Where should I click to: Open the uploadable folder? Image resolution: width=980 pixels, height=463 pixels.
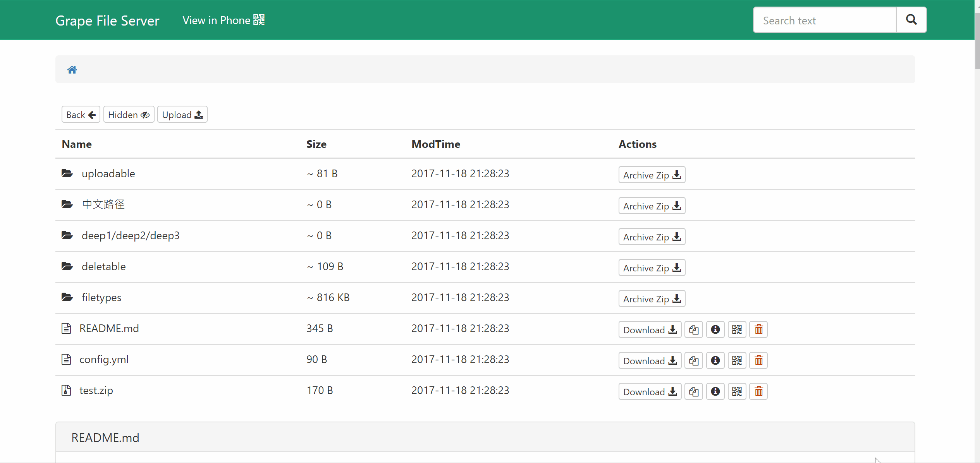(x=108, y=174)
